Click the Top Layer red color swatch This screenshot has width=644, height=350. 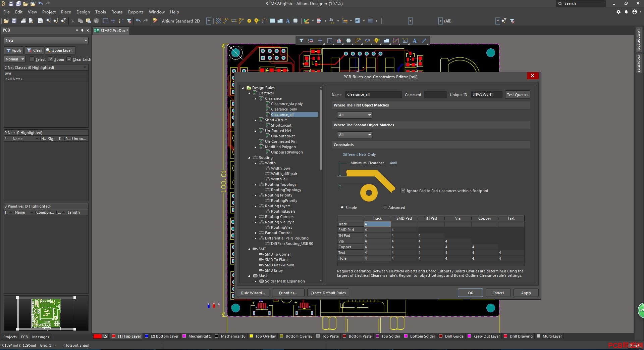[x=114, y=336]
